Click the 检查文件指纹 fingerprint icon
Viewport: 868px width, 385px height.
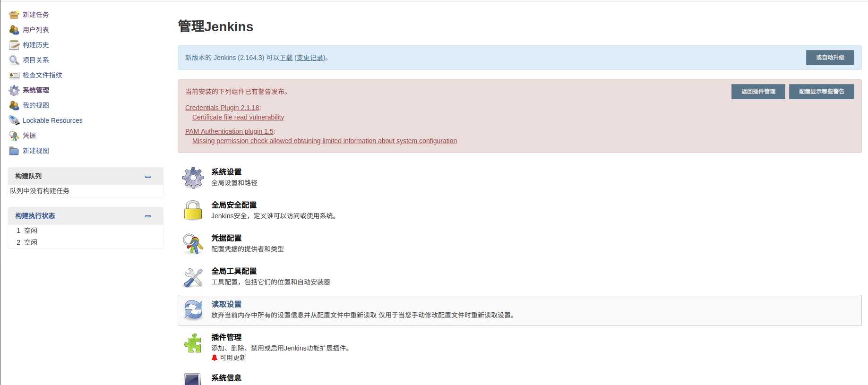tap(14, 75)
